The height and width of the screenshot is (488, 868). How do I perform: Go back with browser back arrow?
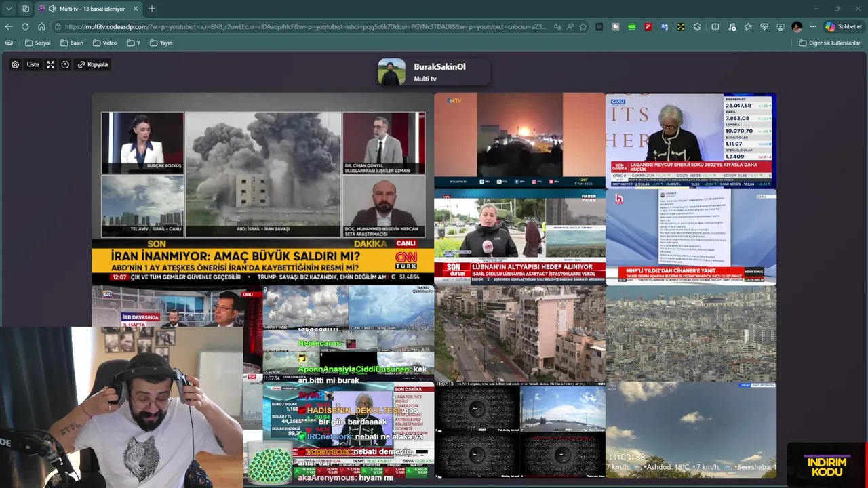9,26
